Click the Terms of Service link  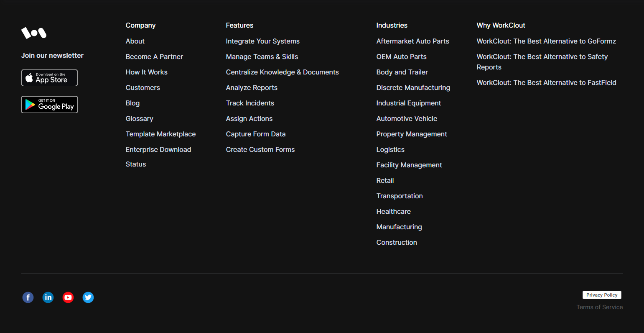[x=599, y=307]
